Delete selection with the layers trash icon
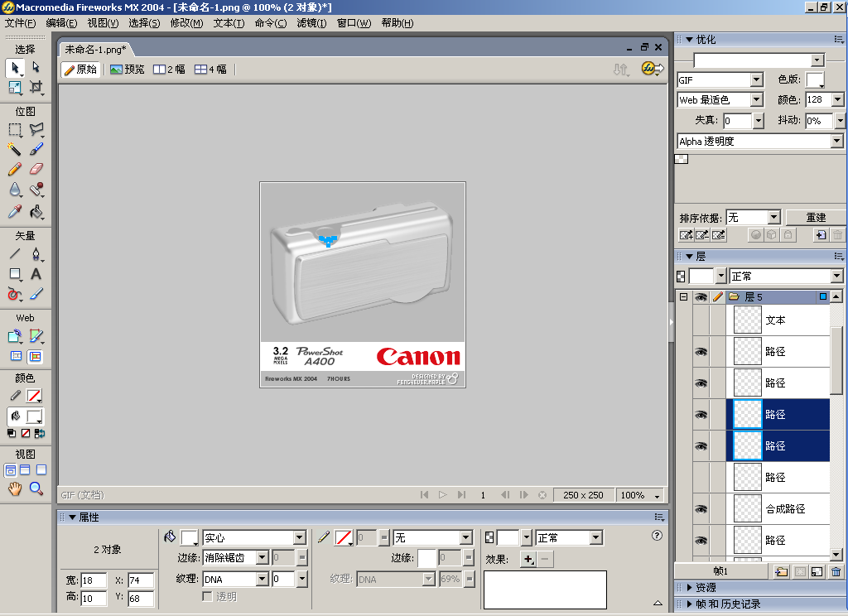 [836, 571]
